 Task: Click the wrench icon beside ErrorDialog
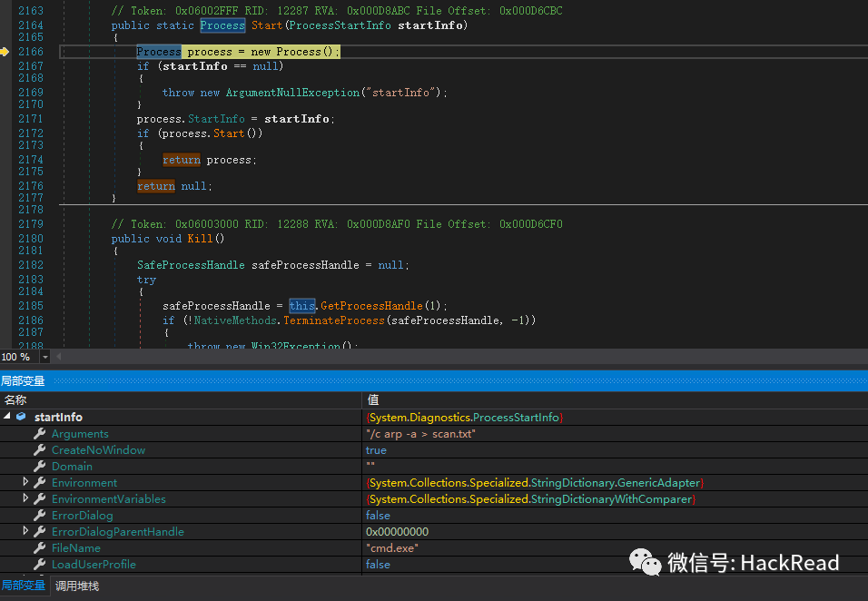tap(39, 516)
